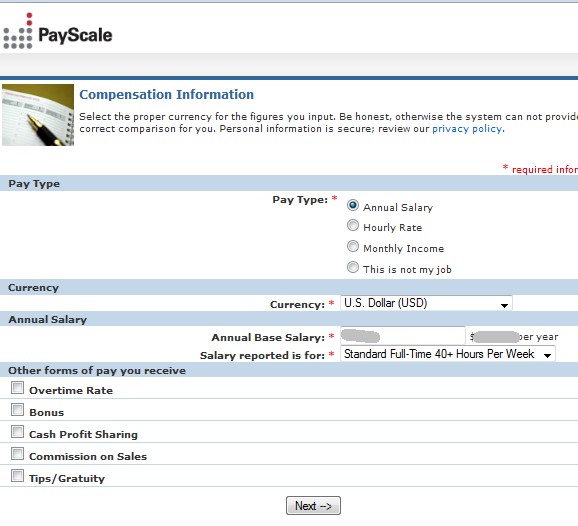The height and width of the screenshot is (526, 578).
Task: Click the PayScale logo
Action: click(x=58, y=31)
